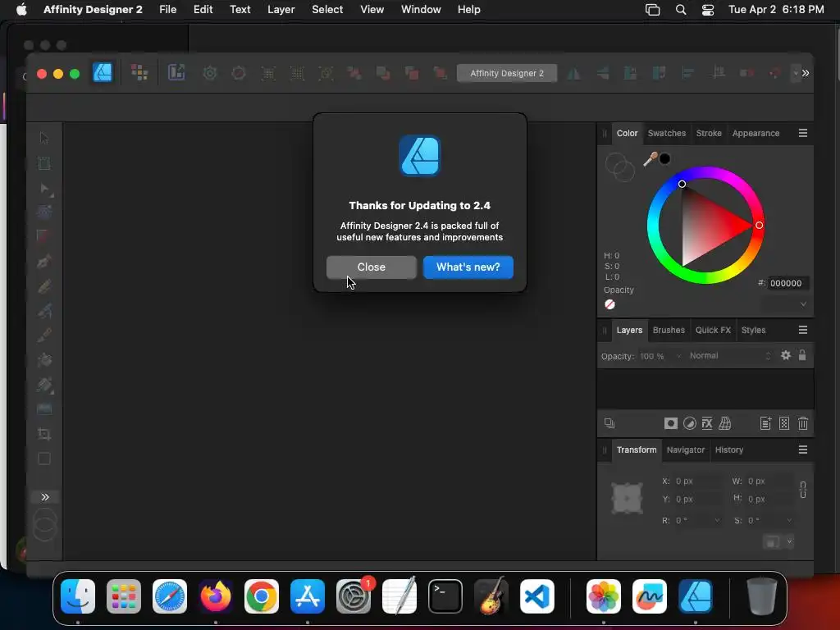
Task: Delete layer with trash icon
Action: point(802,423)
